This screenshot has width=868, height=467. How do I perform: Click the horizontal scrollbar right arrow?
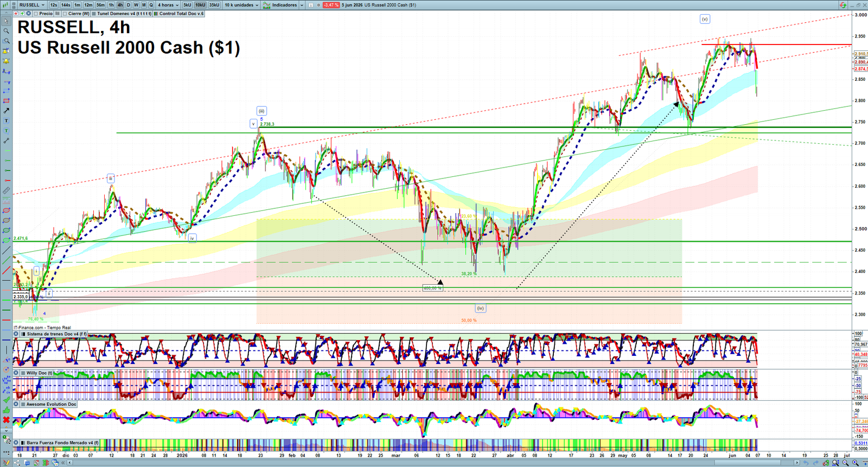click(x=796, y=463)
